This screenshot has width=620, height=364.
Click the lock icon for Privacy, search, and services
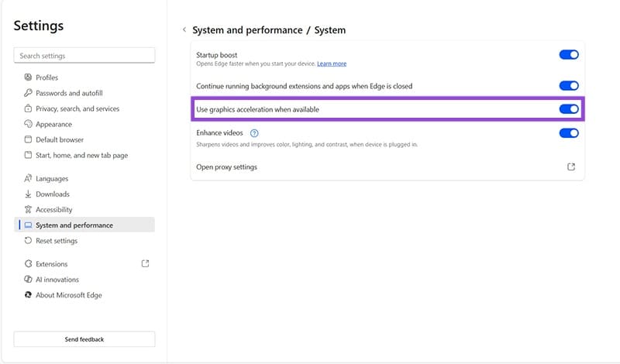click(x=28, y=108)
